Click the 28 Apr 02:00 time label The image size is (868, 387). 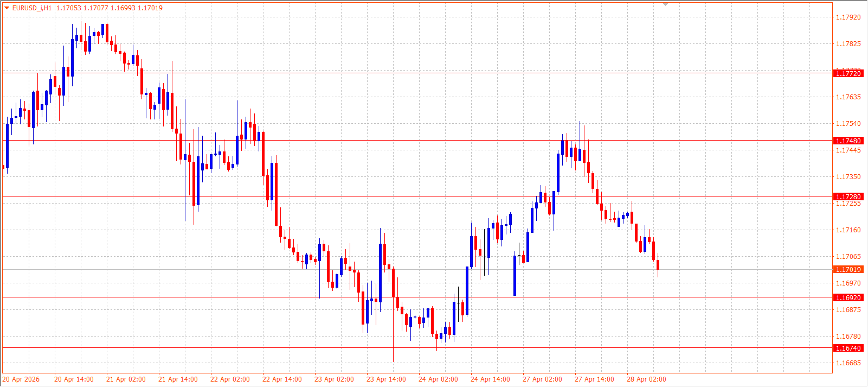point(646,379)
